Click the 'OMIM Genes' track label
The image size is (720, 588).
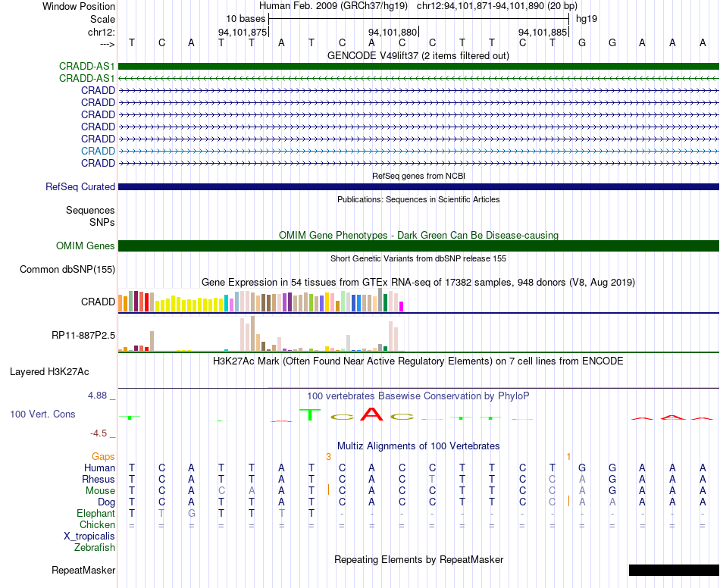(85, 246)
